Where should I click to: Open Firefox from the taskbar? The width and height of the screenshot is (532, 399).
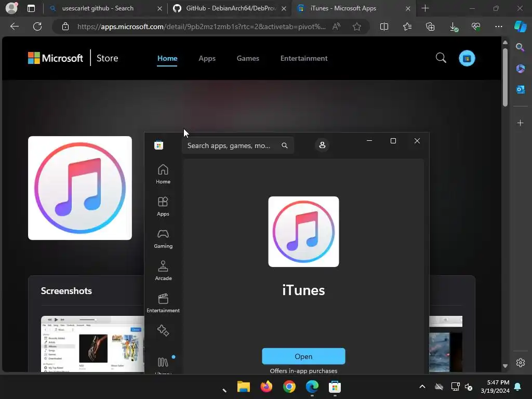click(x=267, y=387)
